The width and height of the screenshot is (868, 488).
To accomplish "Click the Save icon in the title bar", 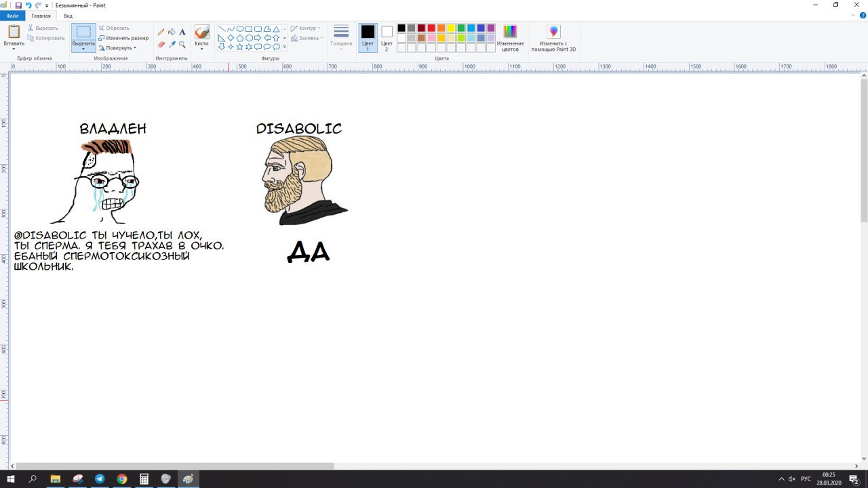I will point(18,5).
